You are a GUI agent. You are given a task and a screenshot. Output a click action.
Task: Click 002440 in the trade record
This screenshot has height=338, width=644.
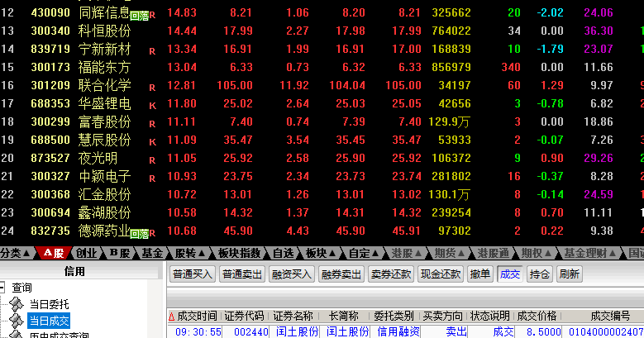click(251, 332)
